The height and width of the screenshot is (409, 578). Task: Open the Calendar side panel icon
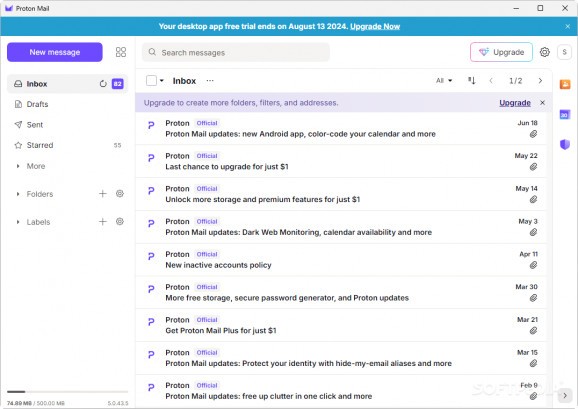(x=565, y=115)
